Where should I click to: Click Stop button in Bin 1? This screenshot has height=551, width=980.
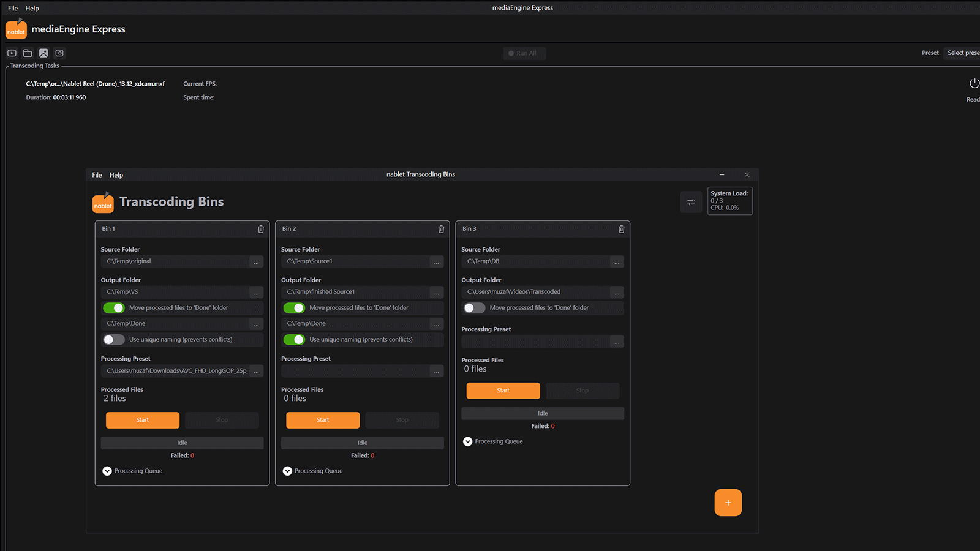[222, 420]
